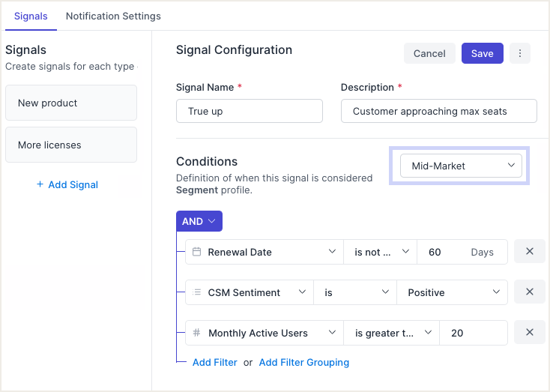Click the Signal Name input field
This screenshot has height=392, width=550.
click(250, 111)
